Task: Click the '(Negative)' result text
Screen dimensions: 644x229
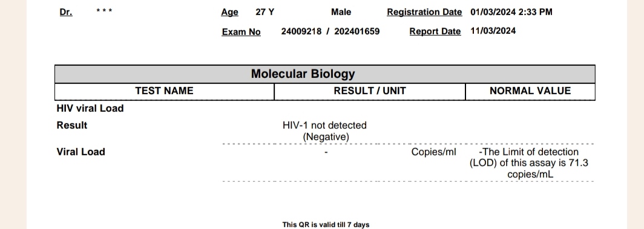Action: click(x=326, y=137)
